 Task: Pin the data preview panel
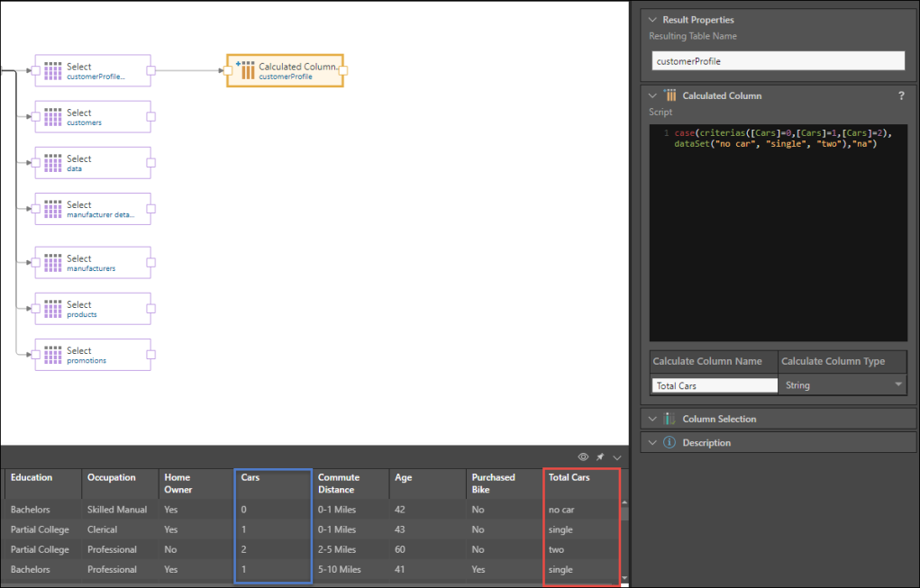click(599, 457)
